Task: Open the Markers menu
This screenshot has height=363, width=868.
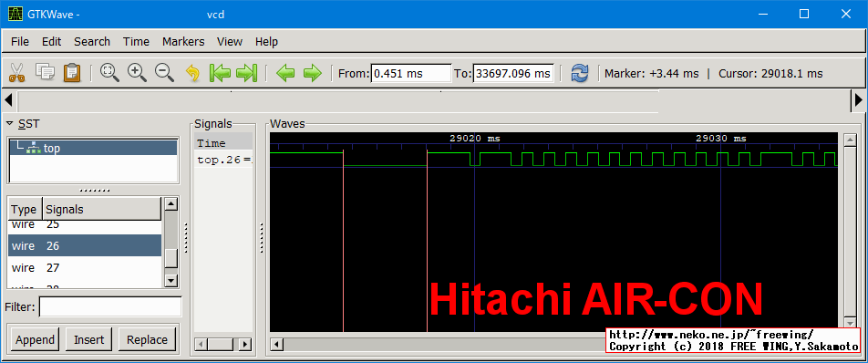Action: 183,42
